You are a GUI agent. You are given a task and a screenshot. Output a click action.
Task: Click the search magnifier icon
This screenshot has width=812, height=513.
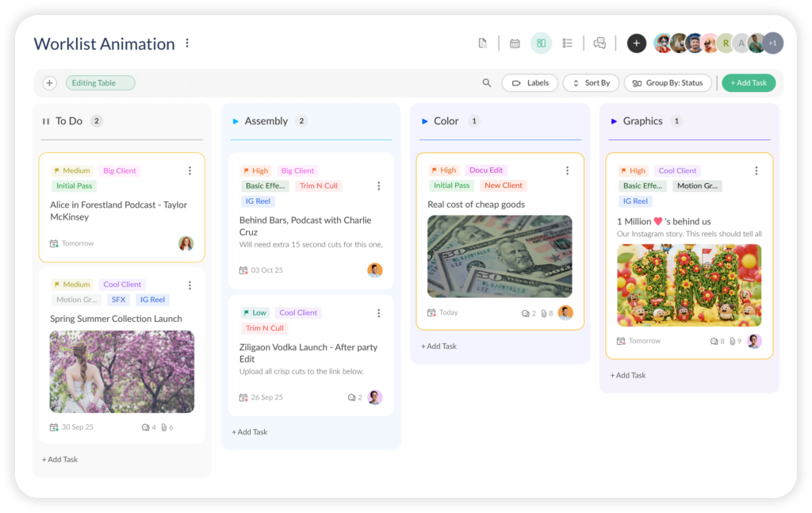tap(487, 83)
